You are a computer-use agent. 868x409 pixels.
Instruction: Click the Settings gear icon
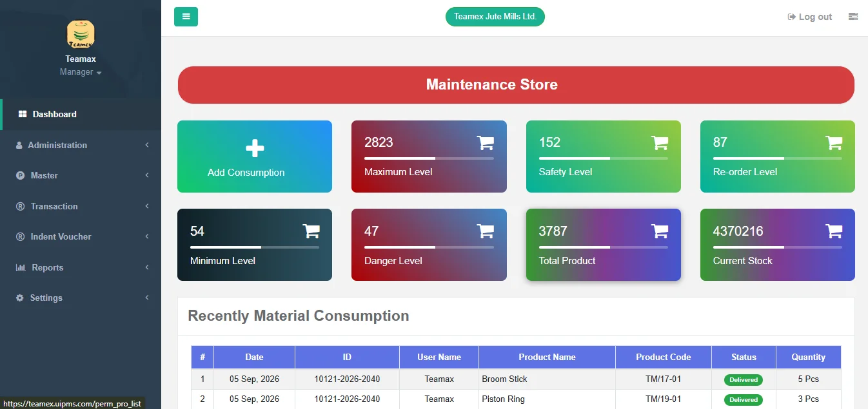19,298
